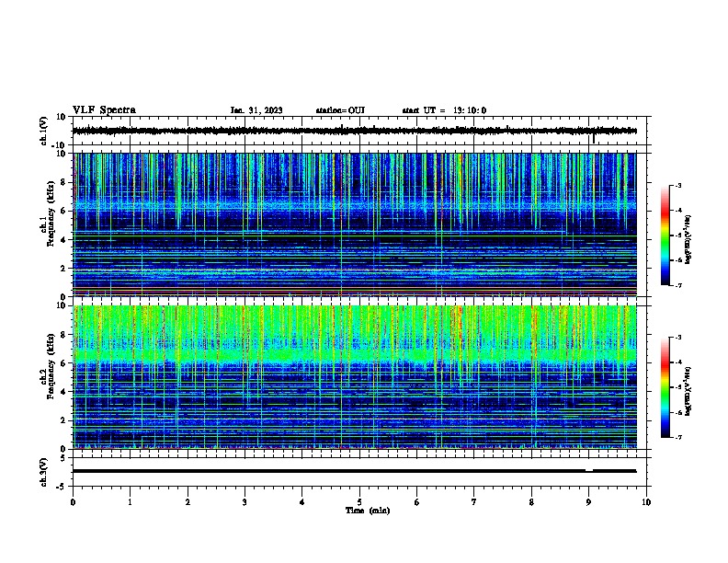This screenshot has width=728, height=563.
Task: Click the ch.1 color bar log(PSD) unit label
Action: [688, 239]
